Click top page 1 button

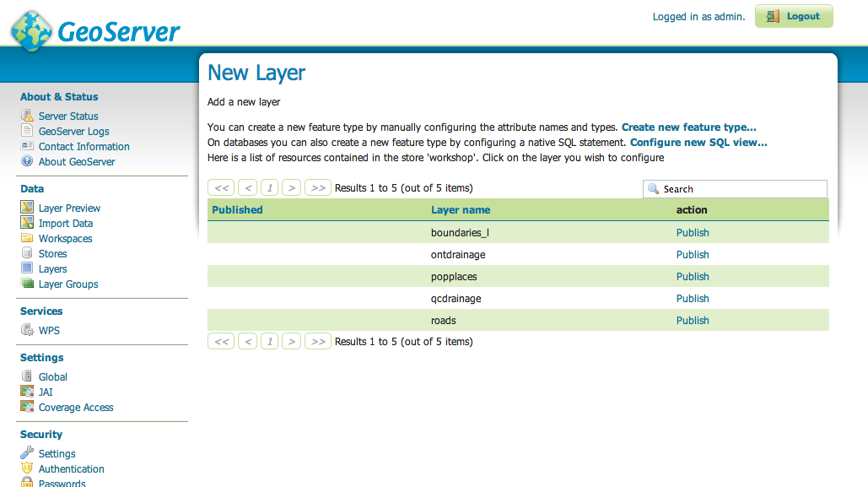coord(270,188)
